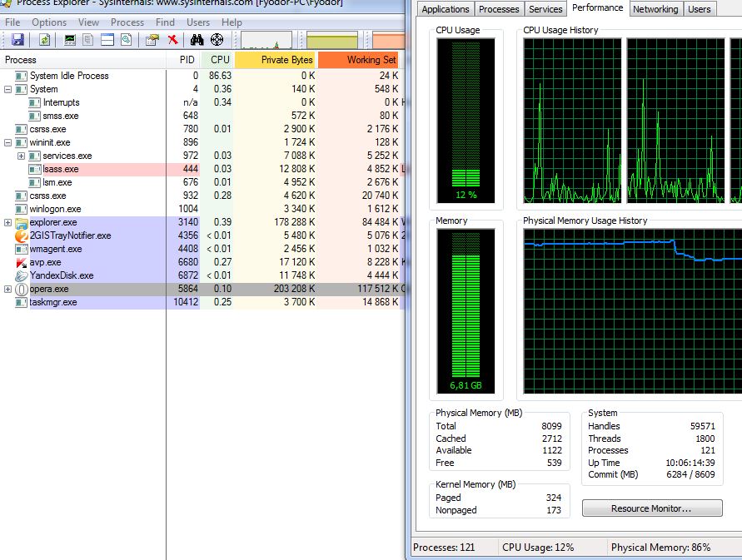Image resolution: width=742 pixels, height=560 pixels.
Task: Switch to the Applications tab in Task Manager
Action: click(x=446, y=9)
